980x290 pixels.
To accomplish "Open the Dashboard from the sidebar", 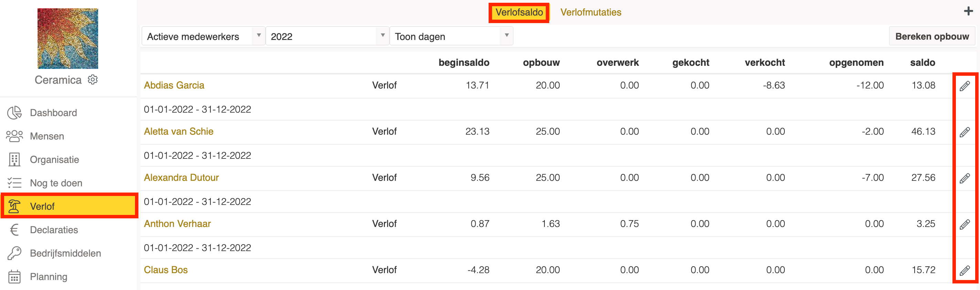I will pos(53,113).
